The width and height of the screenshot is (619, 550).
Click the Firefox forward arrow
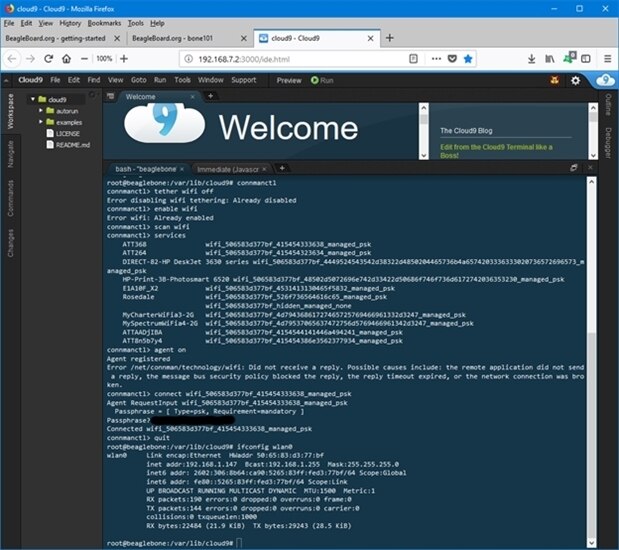[30, 59]
